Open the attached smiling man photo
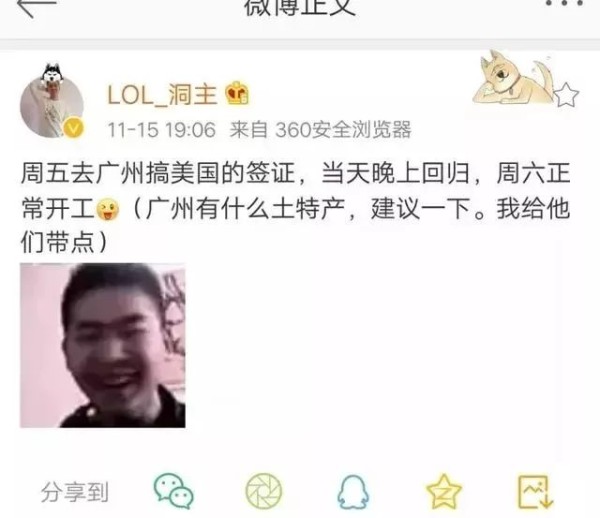 (103, 345)
